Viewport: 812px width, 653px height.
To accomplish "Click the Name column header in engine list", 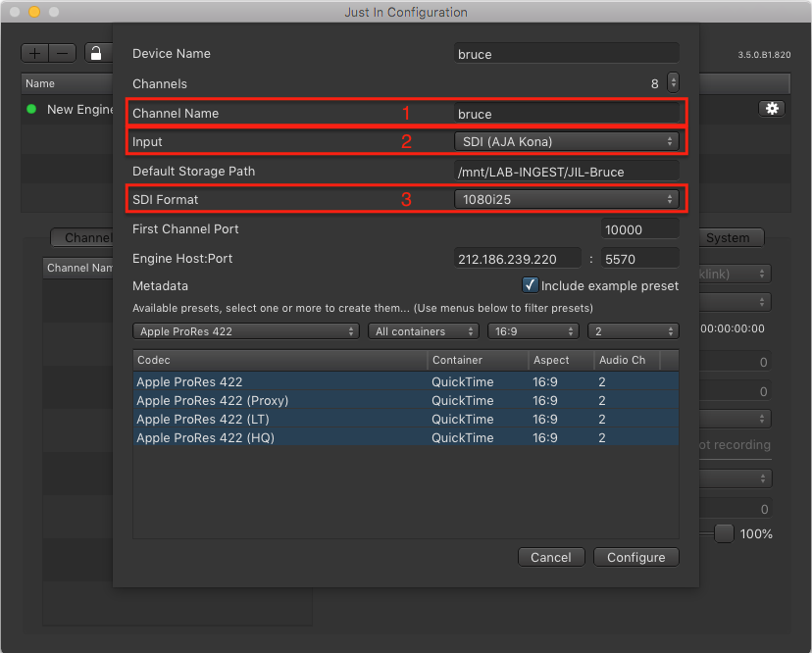I will click(68, 83).
